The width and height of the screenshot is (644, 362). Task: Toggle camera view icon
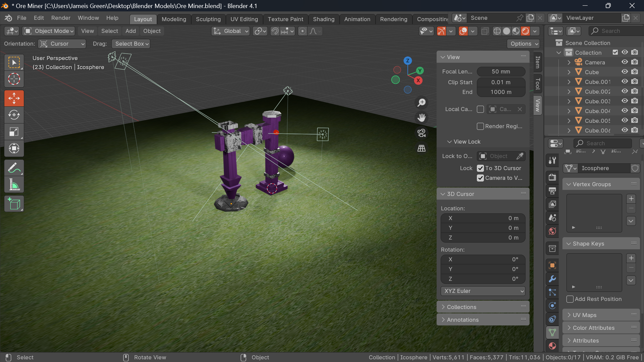[x=422, y=133]
